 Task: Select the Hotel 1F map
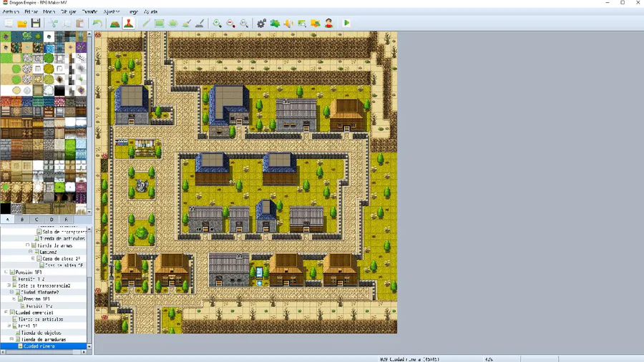click(x=28, y=326)
